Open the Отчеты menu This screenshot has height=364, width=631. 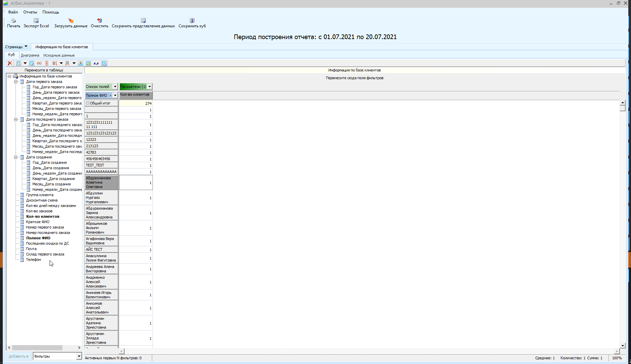pos(30,12)
